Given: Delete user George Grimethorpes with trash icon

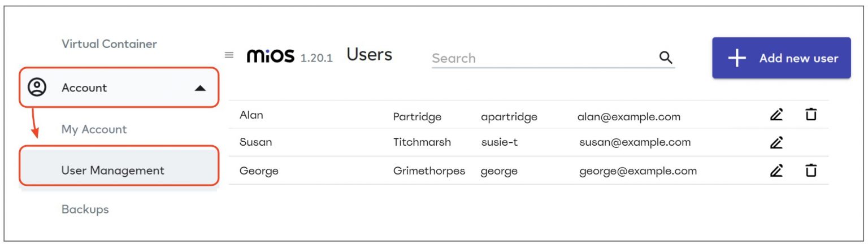Looking at the screenshot, I should click(x=811, y=170).
